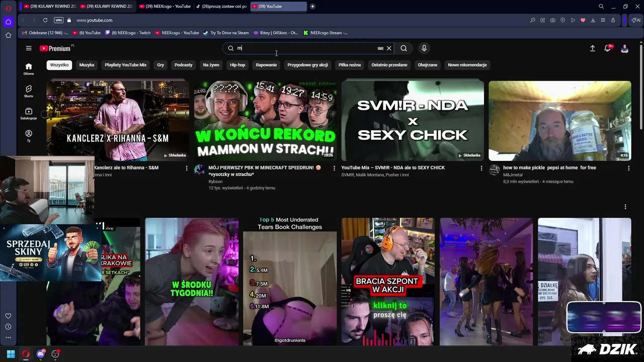Select the Na żywo filter chip

click(211, 65)
